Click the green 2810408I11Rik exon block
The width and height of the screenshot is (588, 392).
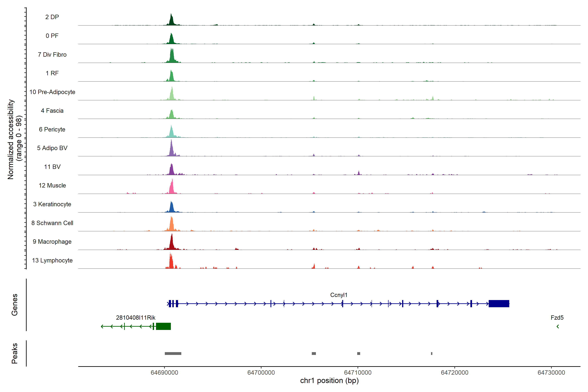pos(163,326)
